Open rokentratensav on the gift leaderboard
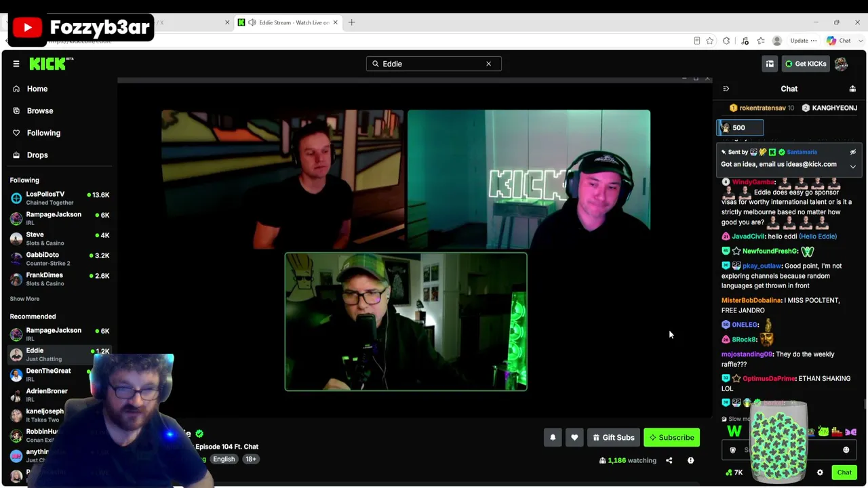The height and width of the screenshot is (488, 868). click(x=762, y=108)
